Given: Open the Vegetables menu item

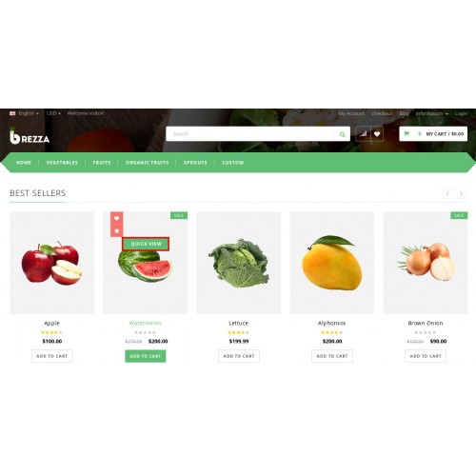Looking at the screenshot, I should [62, 163].
